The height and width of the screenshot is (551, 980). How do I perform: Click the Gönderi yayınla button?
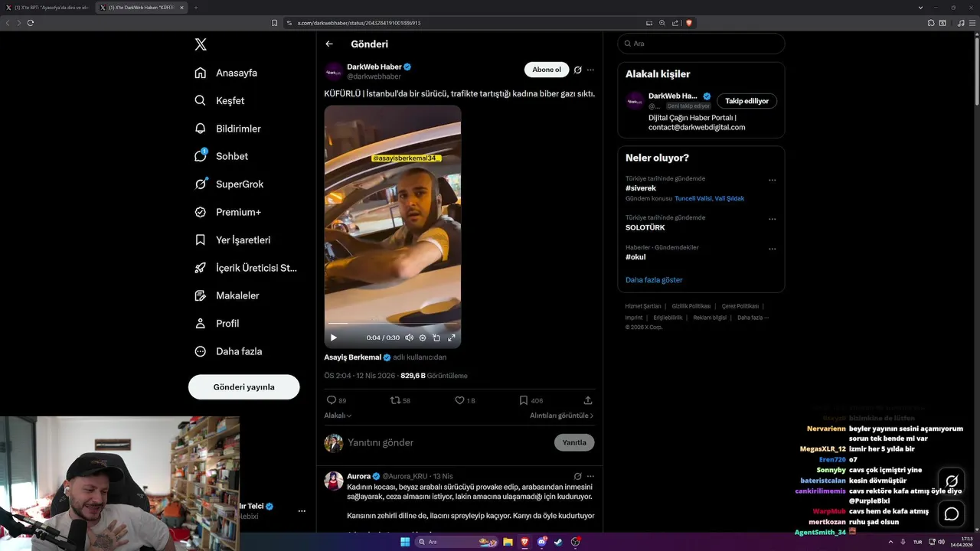[x=243, y=387]
